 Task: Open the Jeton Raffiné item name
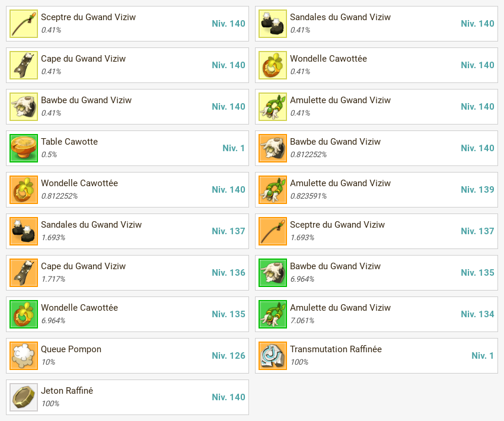(67, 391)
